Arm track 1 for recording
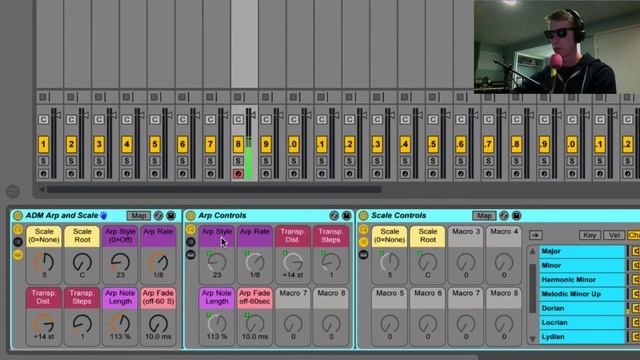 (43, 174)
